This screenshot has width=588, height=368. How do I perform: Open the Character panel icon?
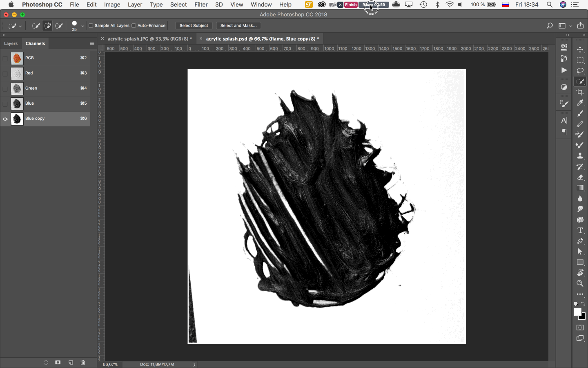pyautogui.click(x=564, y=121)
